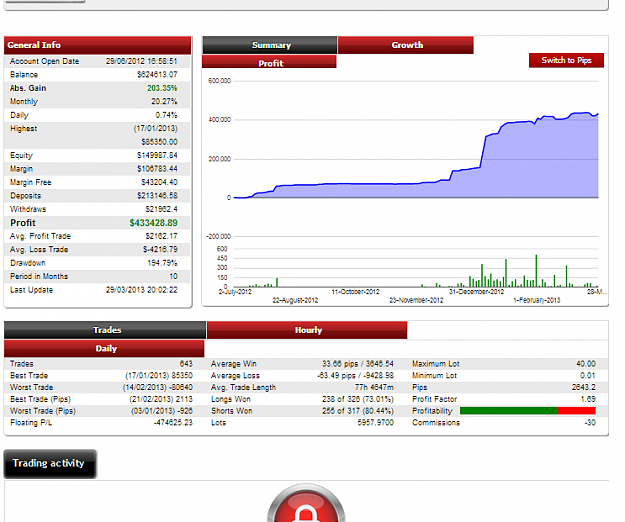This screenshot has width=625, height=522.
Task: Click the Account Open Date value
Action: pyautogui.click(x=142, y=61)
